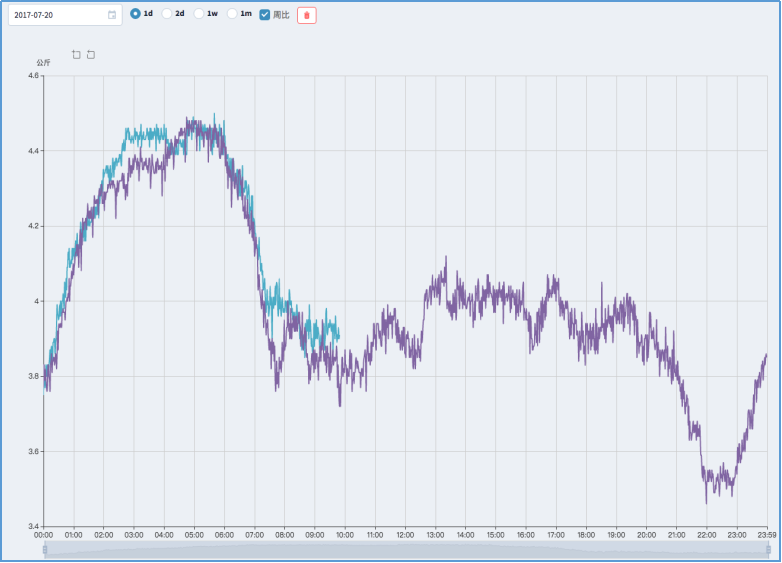Uncheck the 周比 comparison checkbox
Image resolution: width=782 pixels, height=563 pixels.
(265, 14)
